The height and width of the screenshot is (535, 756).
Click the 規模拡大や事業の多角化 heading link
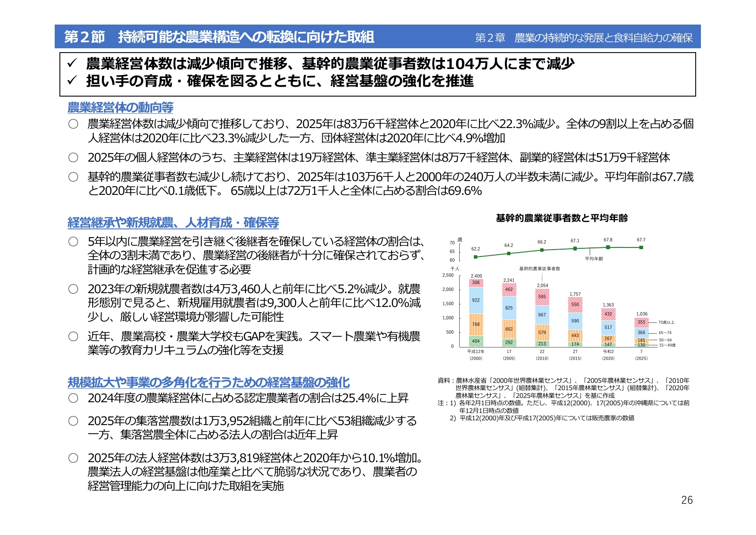point(208,382)
